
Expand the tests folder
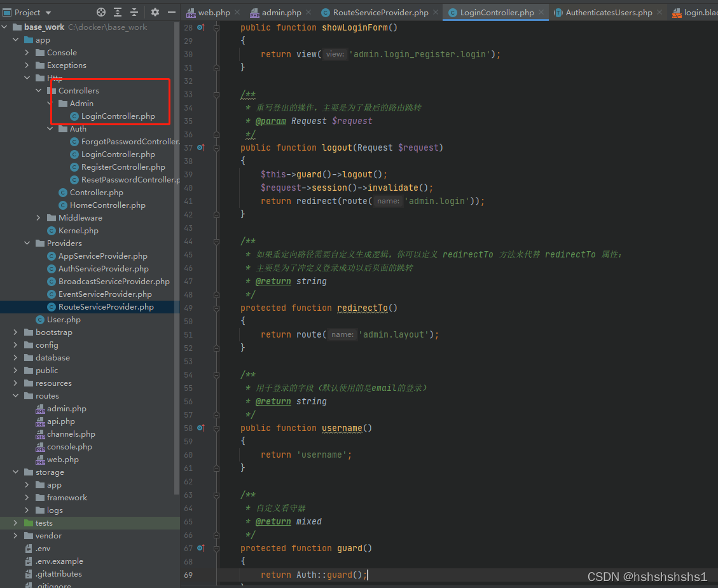(x=15, y=523)
